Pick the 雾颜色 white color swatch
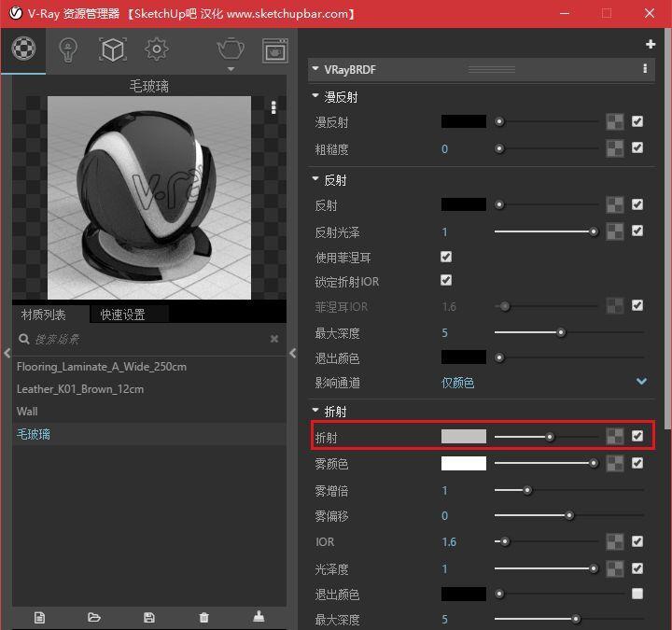The image size is (672, 630). (x=464, y=463)
